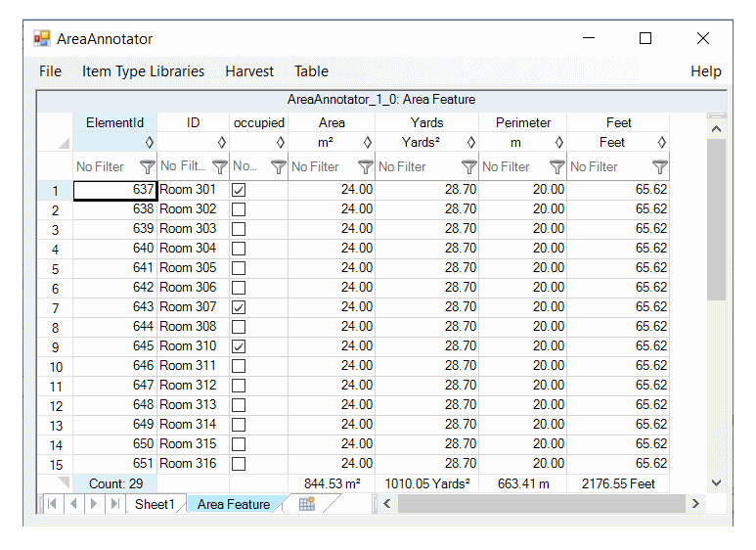Select row header number 12

tap(56, 406)
